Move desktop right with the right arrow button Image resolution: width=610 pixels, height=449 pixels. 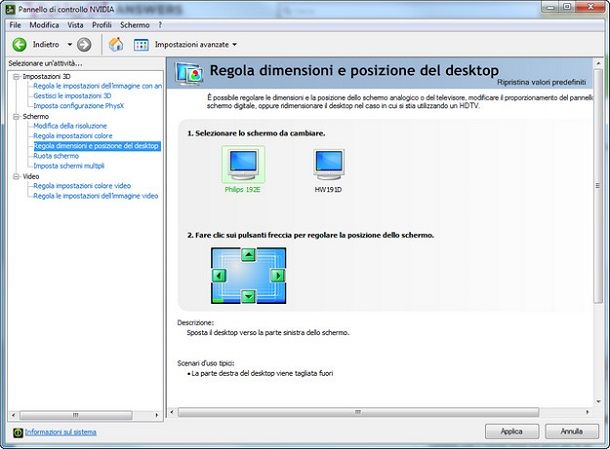(x=278, y=276)
